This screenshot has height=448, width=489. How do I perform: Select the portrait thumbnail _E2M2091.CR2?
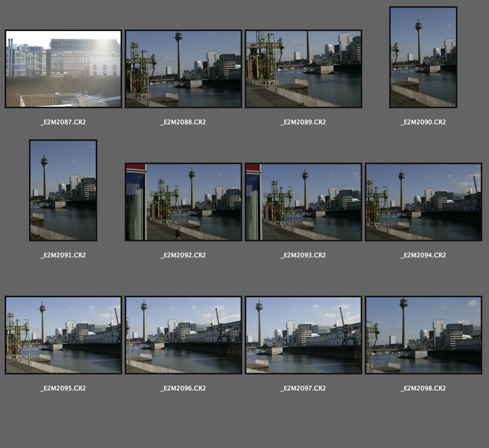point(63,190)
